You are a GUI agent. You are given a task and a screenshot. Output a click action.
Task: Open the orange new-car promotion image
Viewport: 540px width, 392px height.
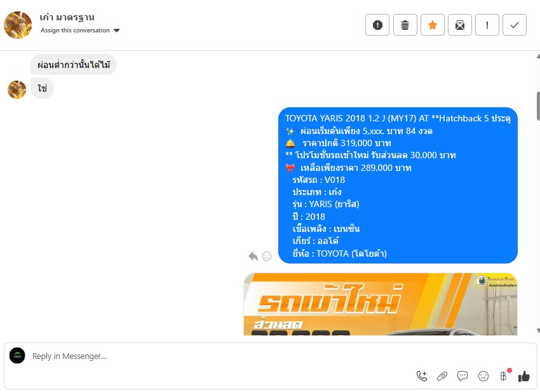click(380, 304)
